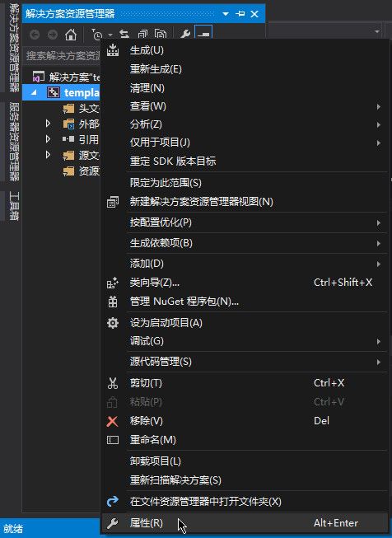Click the collapse all icon in toolbar

142,35
